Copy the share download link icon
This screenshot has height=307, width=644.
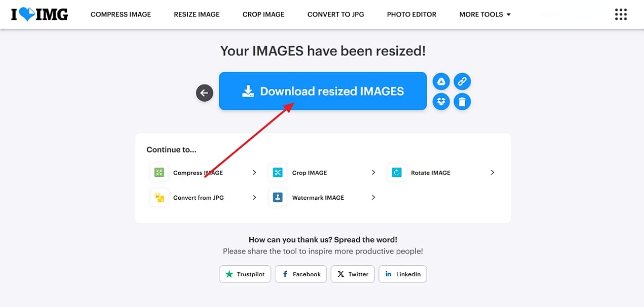click(x=462, y=81)
